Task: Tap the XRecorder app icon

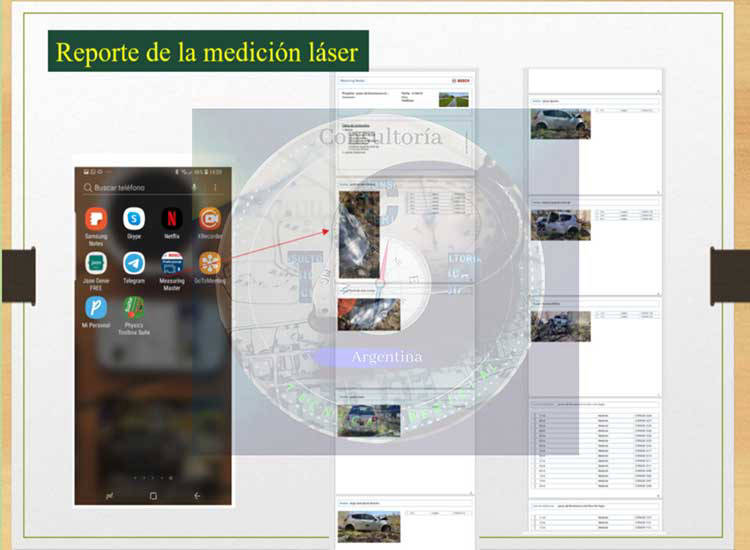Action: point(210,218)
